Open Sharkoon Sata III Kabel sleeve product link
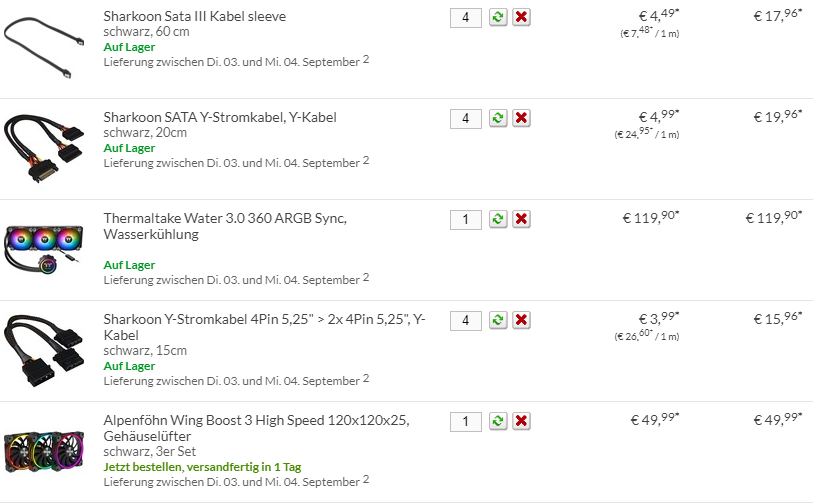Screen dimensions: 815x504 coord(194,16)
